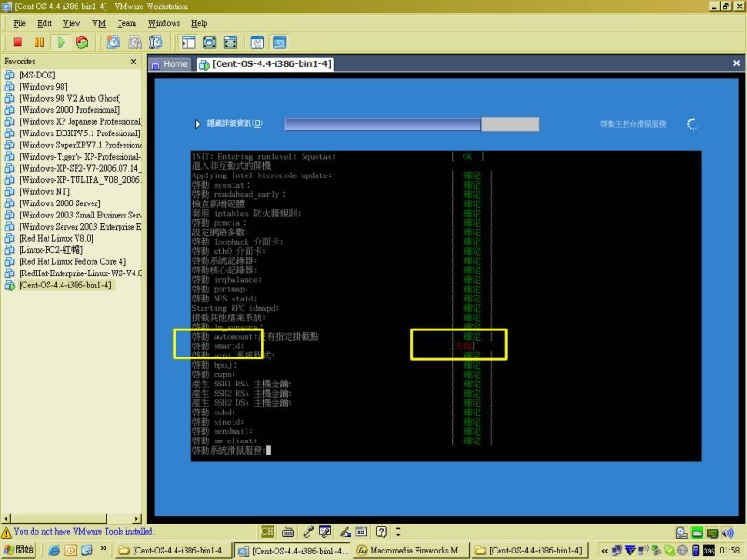This screenshot has height=560, width=747.
Task: Open Internet Explorer from quick launch
Action: point(54,551)
